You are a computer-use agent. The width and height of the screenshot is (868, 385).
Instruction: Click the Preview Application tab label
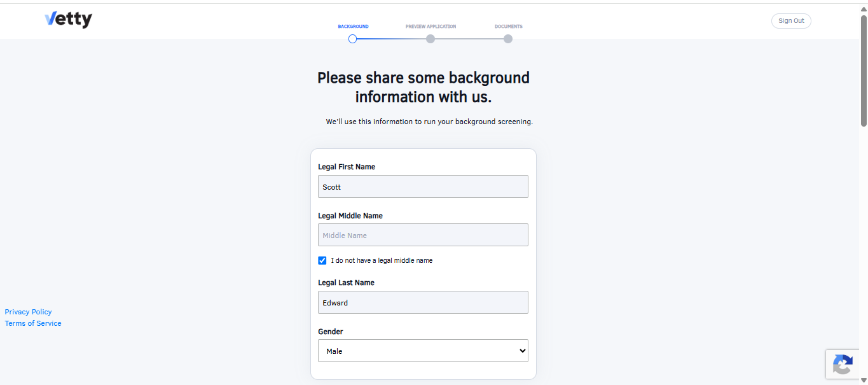(431, 27)
